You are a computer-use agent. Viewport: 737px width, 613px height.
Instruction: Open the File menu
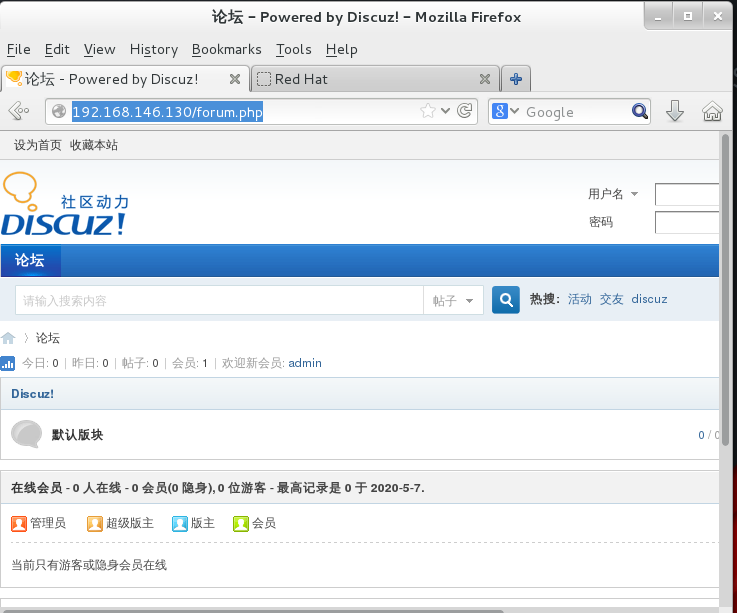click(18, 49)
